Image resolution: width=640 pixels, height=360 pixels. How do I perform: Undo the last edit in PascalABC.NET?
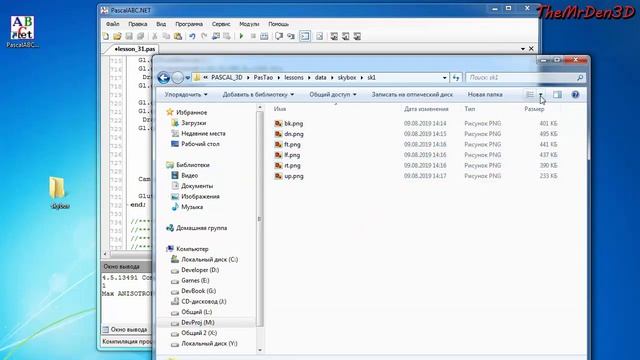pos(192,36)
